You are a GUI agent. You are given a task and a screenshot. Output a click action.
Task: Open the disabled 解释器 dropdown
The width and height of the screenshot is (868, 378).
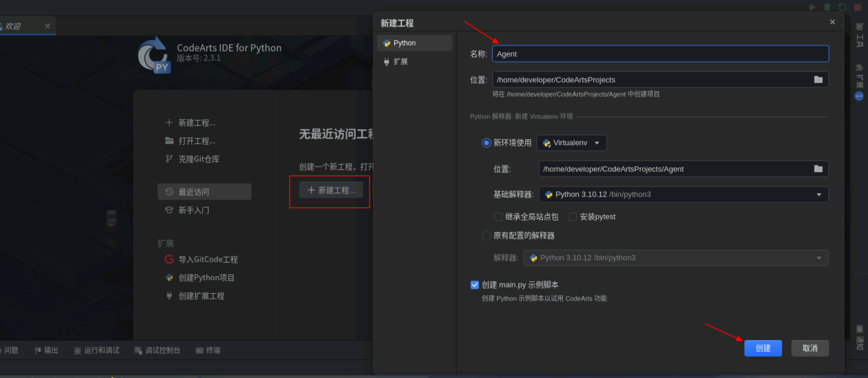(676, 258)
